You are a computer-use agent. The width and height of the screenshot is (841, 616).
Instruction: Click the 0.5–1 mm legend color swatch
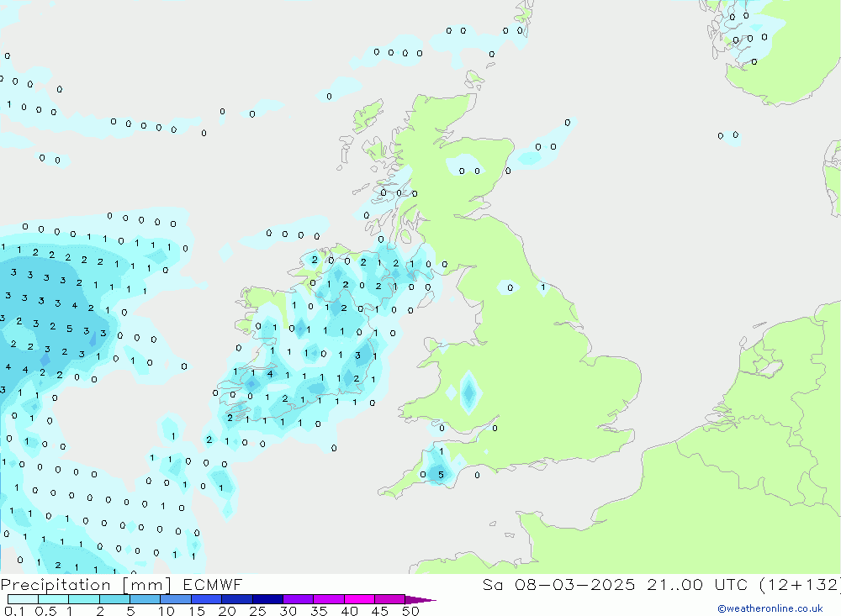[53, 599]
